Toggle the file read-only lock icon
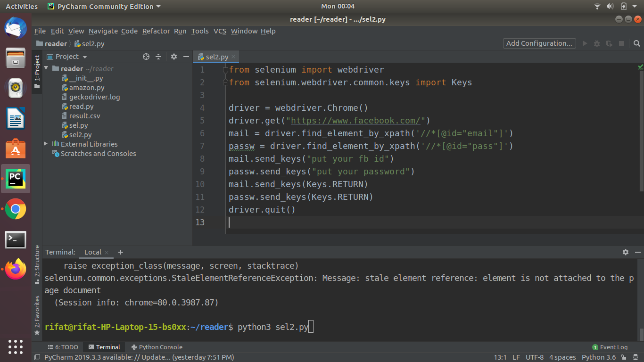This screenshot has height=362, width=644. click(x=624, y=357)
